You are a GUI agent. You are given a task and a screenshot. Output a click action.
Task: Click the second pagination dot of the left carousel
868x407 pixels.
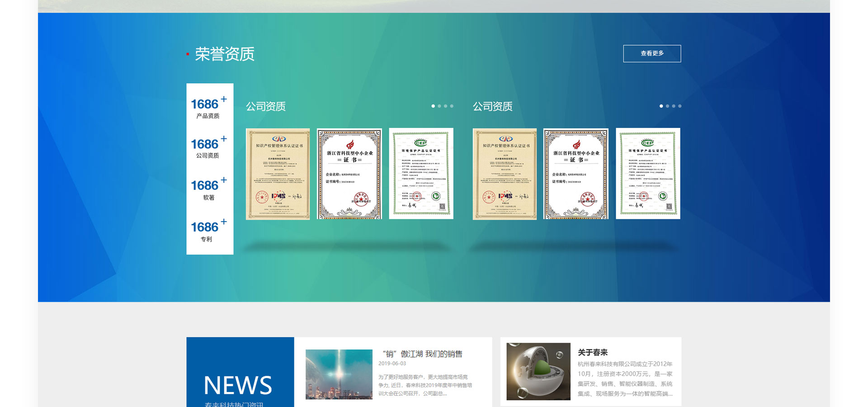pyautogui.click(x=439, y=106)
